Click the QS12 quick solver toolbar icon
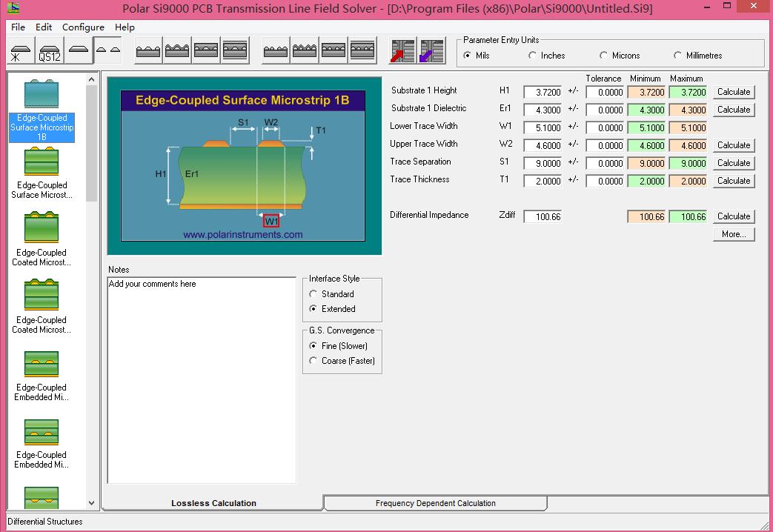This screenshot has width=773, height=532. pos(50,51)
